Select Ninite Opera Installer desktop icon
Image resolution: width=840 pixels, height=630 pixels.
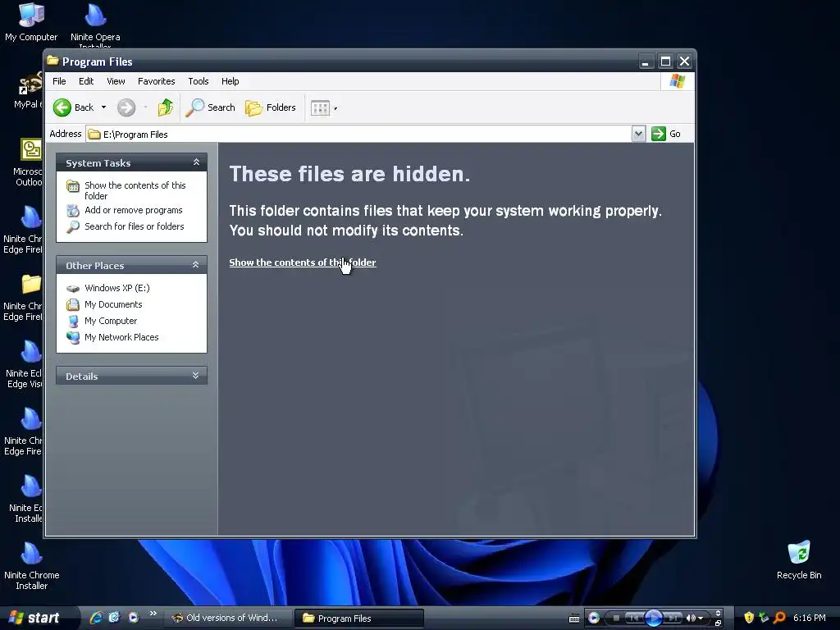(95, 25)
